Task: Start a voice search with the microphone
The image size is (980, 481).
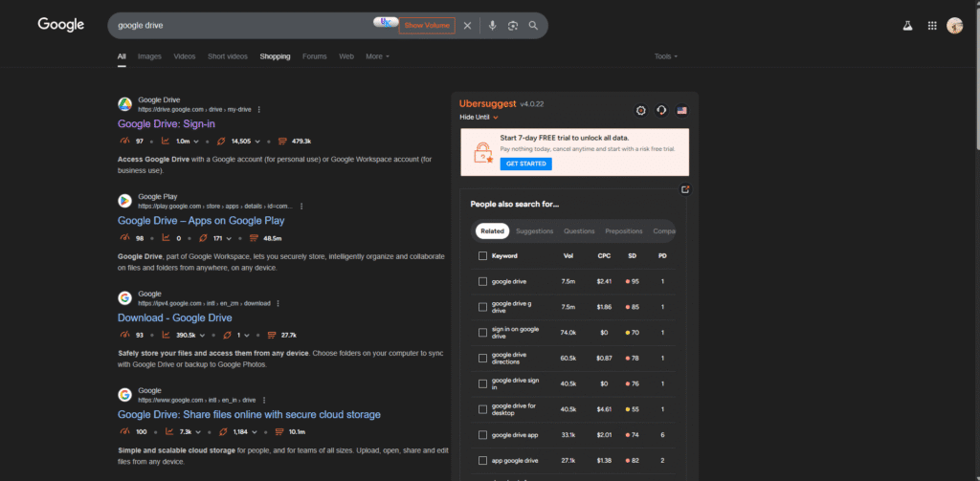Action: (492, 26)
